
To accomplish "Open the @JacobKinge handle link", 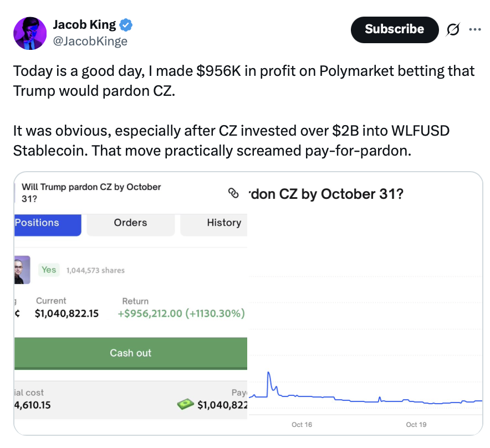I will point(90,42).
